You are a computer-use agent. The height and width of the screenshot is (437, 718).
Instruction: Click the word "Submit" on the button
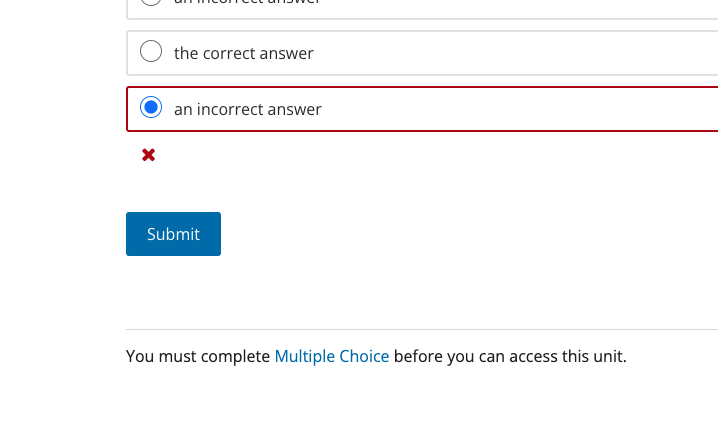174,234
